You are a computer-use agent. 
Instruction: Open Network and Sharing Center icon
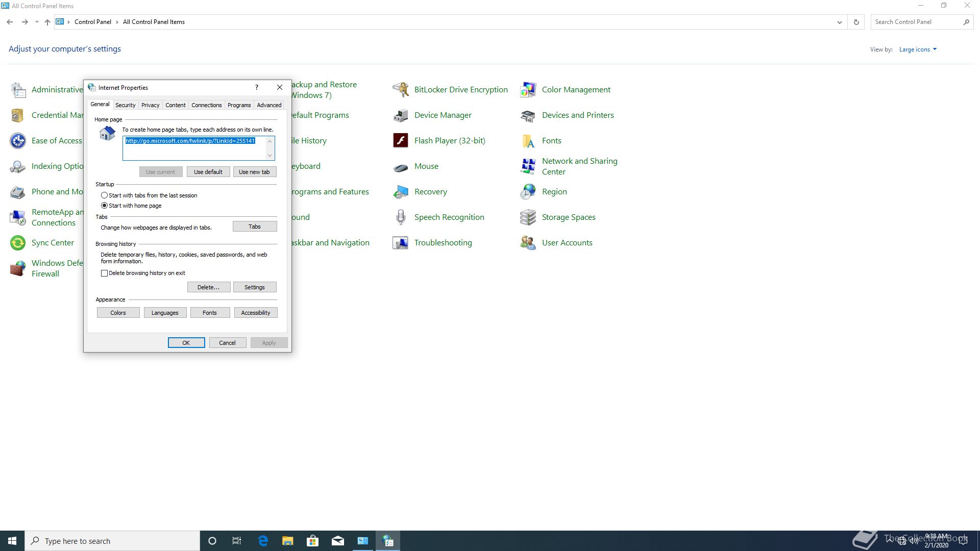point(528,166)
